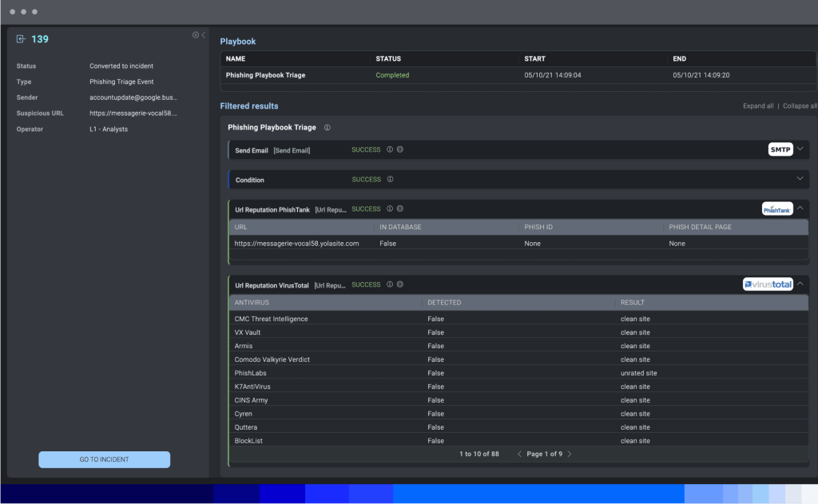This screenshot has width=818, height=504.
Task: Click the incident icon beside 139
Action: [19, 39]
